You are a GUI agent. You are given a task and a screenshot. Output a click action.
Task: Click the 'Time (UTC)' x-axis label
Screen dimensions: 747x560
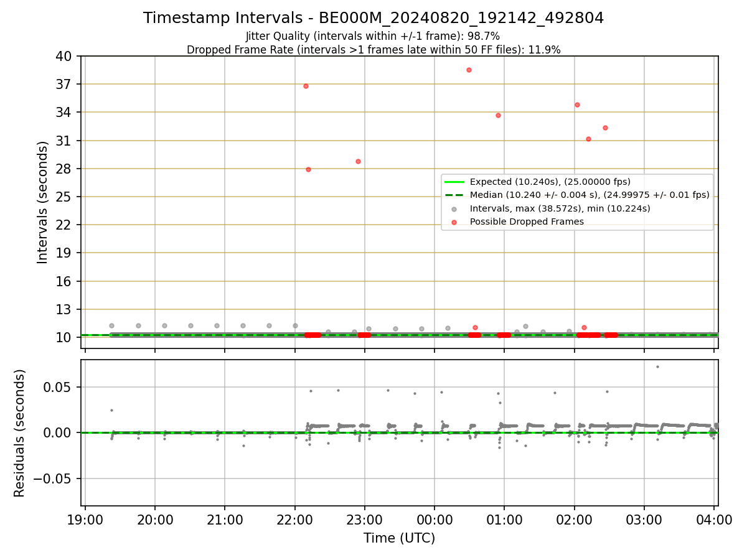pos(400,538)
